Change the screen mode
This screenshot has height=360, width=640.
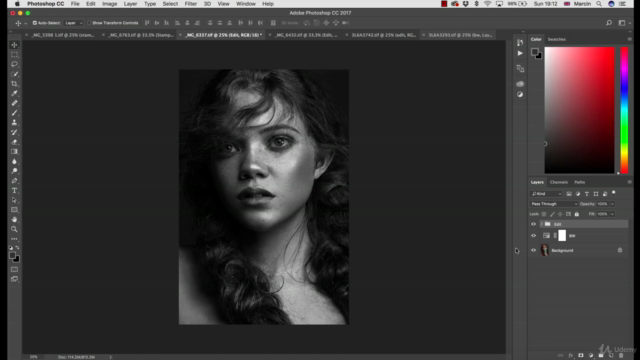pyautogui.click(x=14, y=279)
